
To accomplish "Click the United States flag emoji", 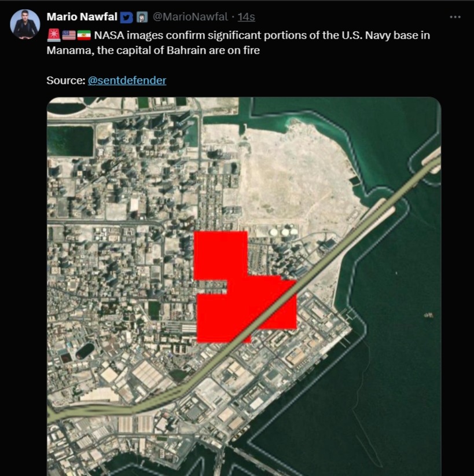I will click(69, 35).
